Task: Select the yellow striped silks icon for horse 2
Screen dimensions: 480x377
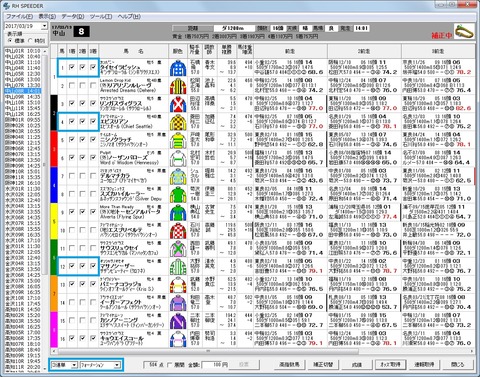Action: (178, 86)
